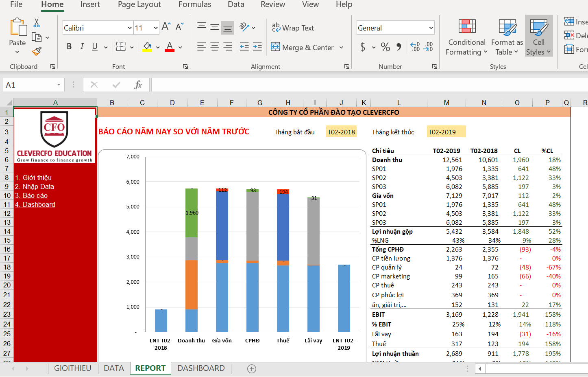588x377 pixels.
Task: Click the Format Painter brush icon
Action: (37, 52)
